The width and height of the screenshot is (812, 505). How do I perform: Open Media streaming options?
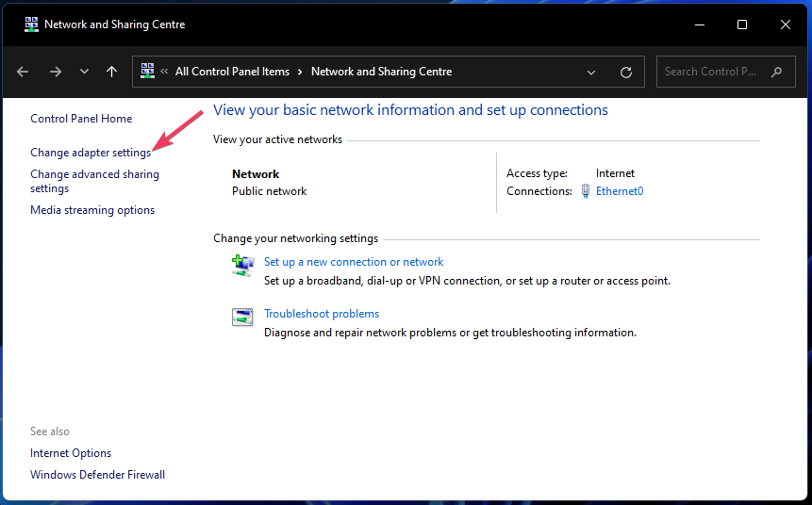[92, 210]
